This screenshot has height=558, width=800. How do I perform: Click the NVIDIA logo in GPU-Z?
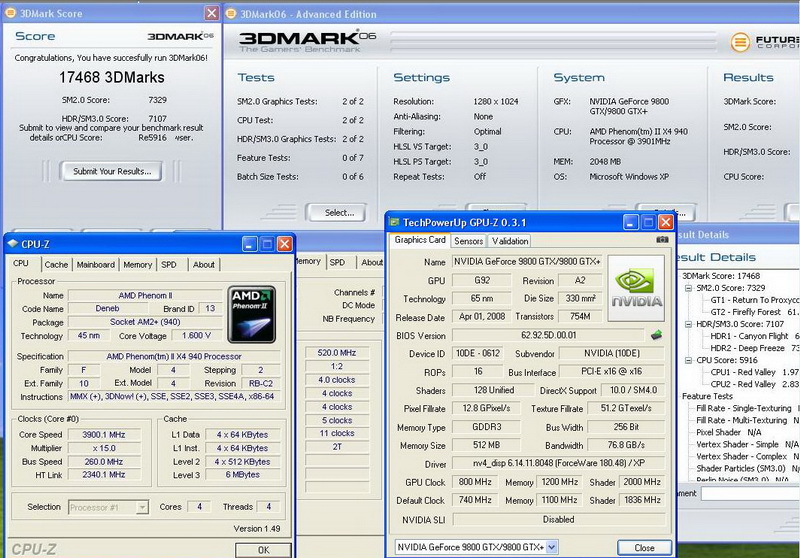pos(635,289)
